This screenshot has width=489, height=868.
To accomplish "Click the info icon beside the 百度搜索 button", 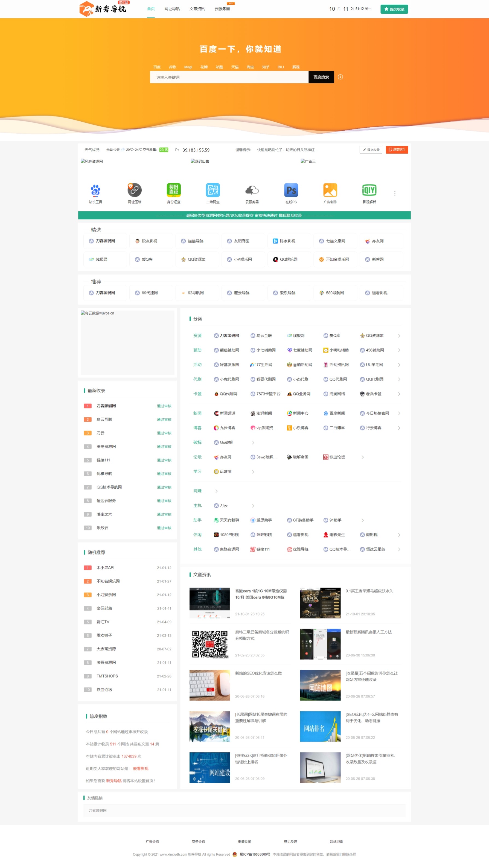I will (340, 77).
